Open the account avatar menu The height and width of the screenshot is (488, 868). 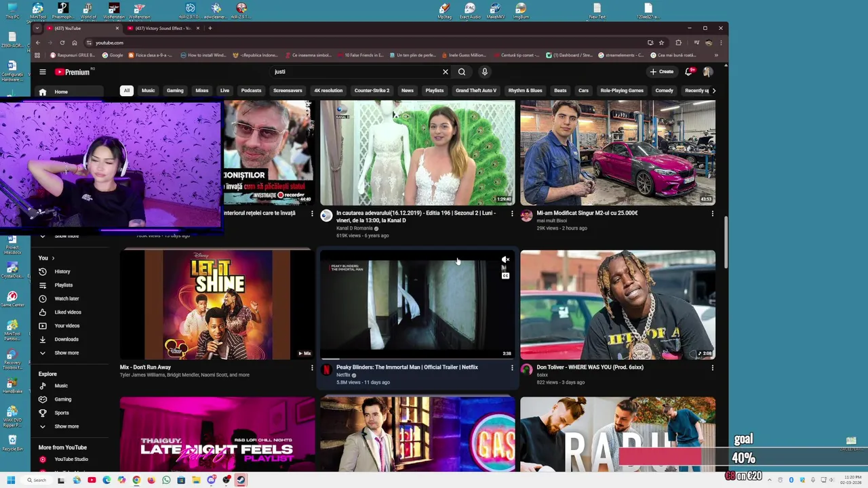pyautogui.click(x=708, y=72)
